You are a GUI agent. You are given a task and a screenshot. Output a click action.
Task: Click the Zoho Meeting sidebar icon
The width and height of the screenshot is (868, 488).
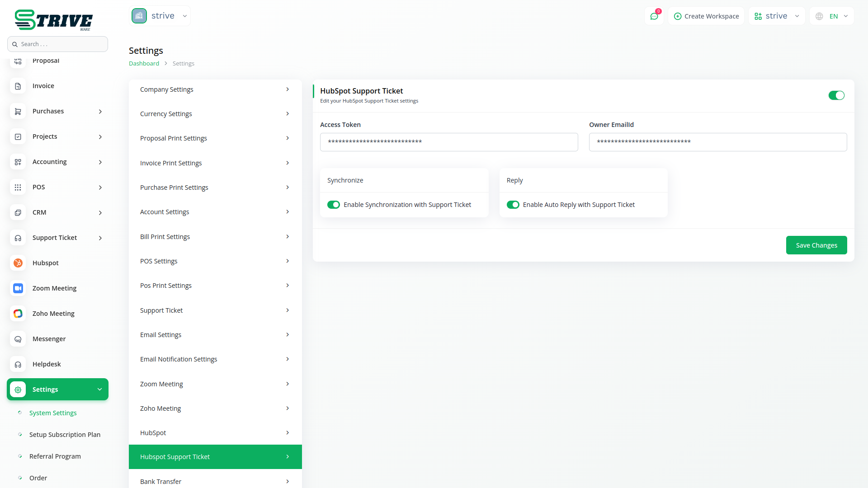click(x=18, y=314)
